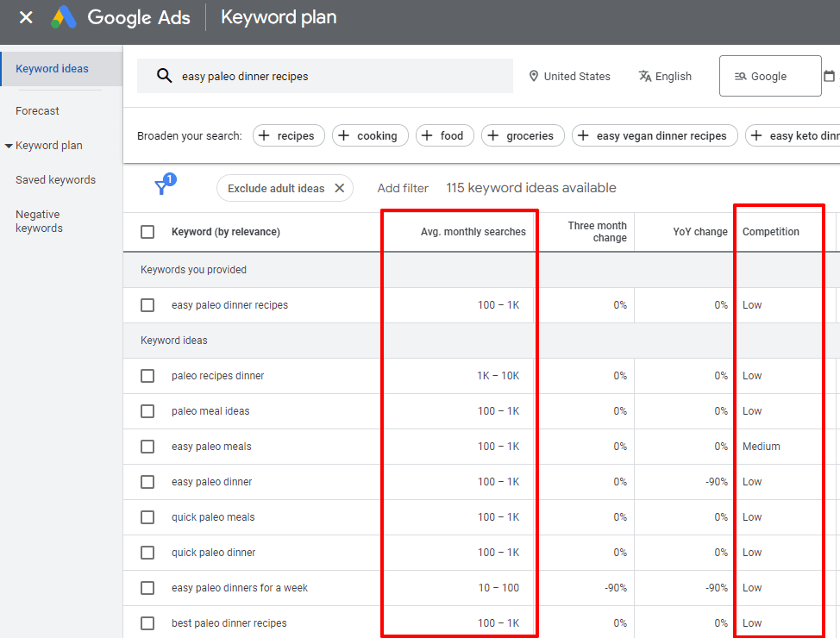Viewport: 840px width, 638px height.
Task: Expand the Keyword plan sidebar section
Action: 48,146
